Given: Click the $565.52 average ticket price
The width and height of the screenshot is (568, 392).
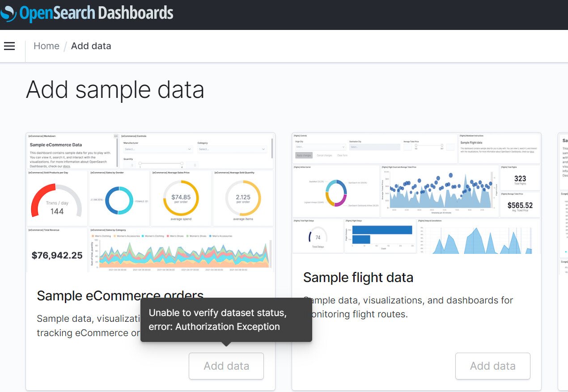Looking at the screenshot, I should click(x=520, y=206).
